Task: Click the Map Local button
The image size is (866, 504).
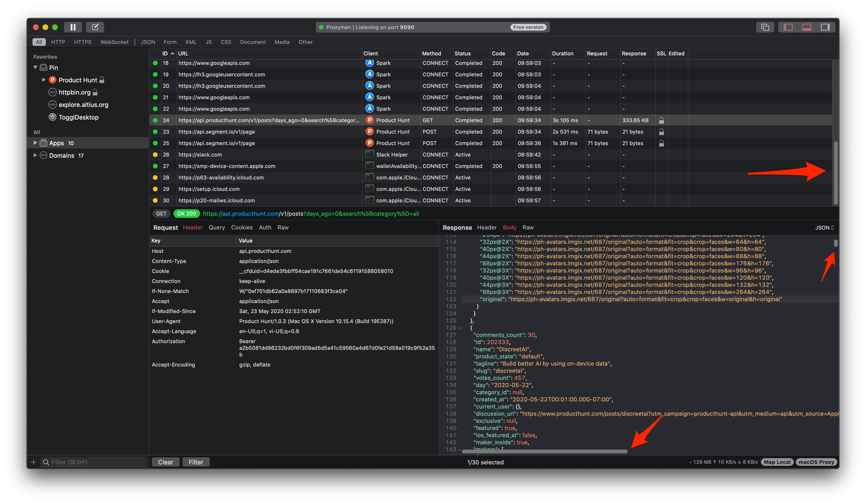Action: (777, 462)
